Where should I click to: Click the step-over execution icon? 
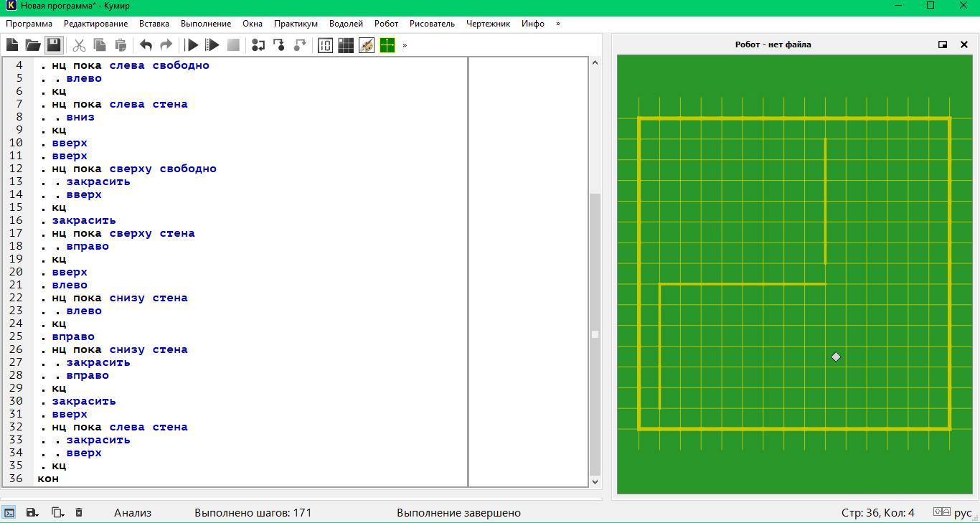[258, 45]
